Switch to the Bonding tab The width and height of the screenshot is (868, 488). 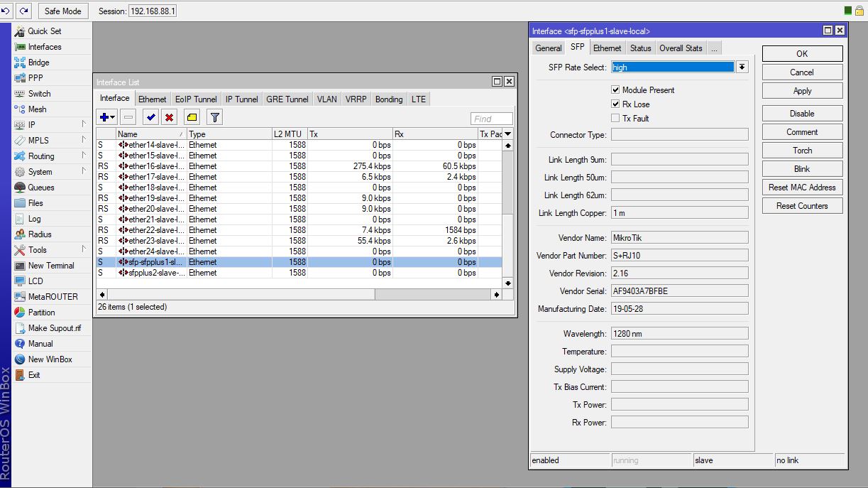(389, 99)
